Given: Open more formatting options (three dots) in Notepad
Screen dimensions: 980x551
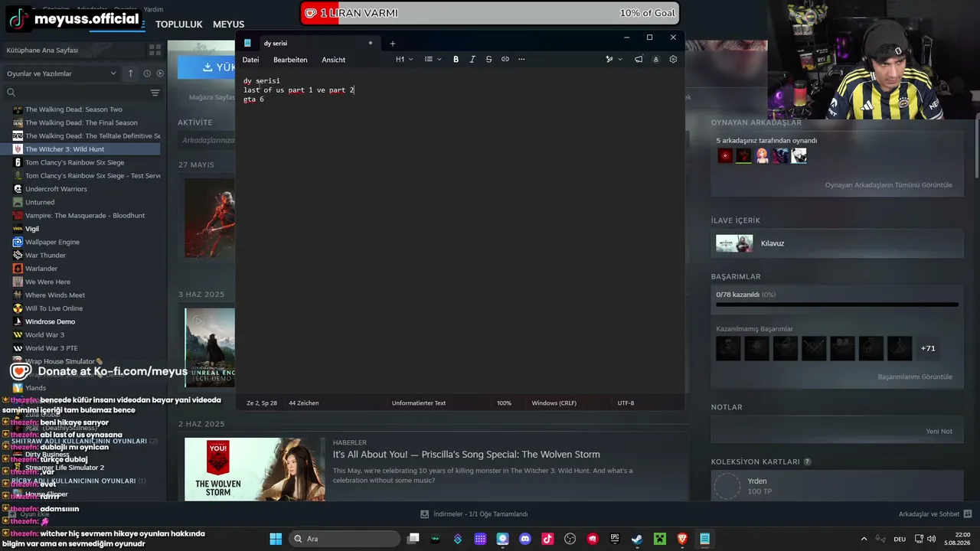Looking at the screenshot, I should pyautogui.click(x=521, y=59).
